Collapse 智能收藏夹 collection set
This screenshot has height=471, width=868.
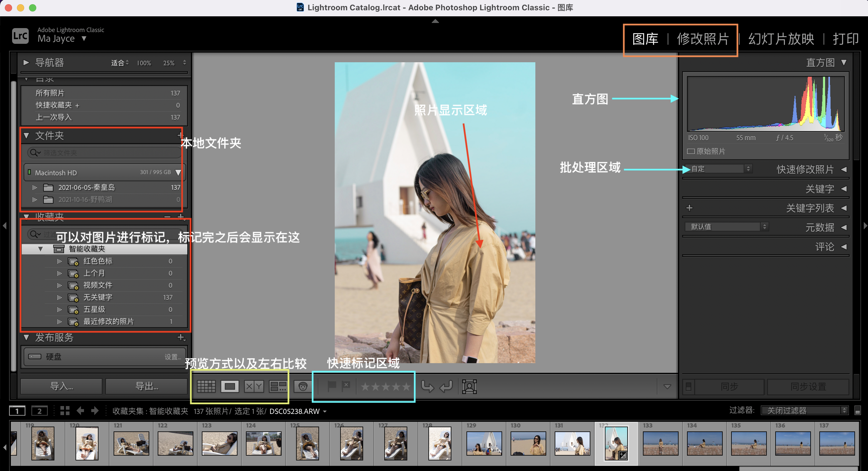click(x=40, y=249)
